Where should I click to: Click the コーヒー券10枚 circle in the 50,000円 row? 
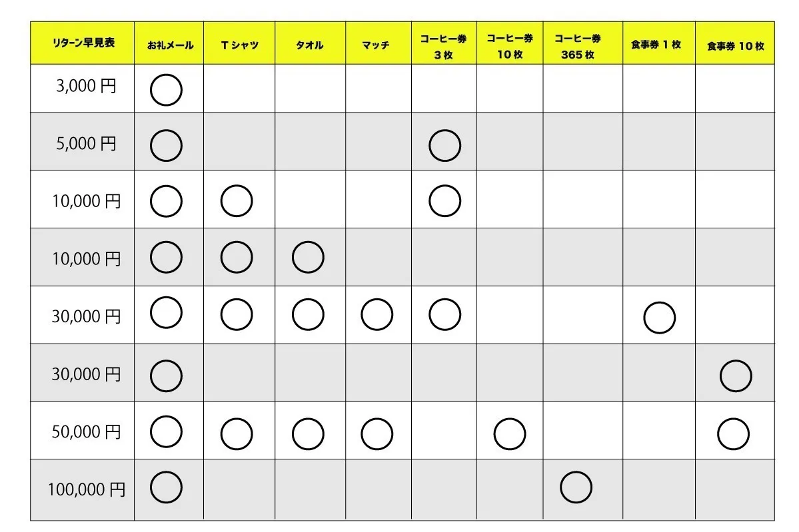(510, 434)
